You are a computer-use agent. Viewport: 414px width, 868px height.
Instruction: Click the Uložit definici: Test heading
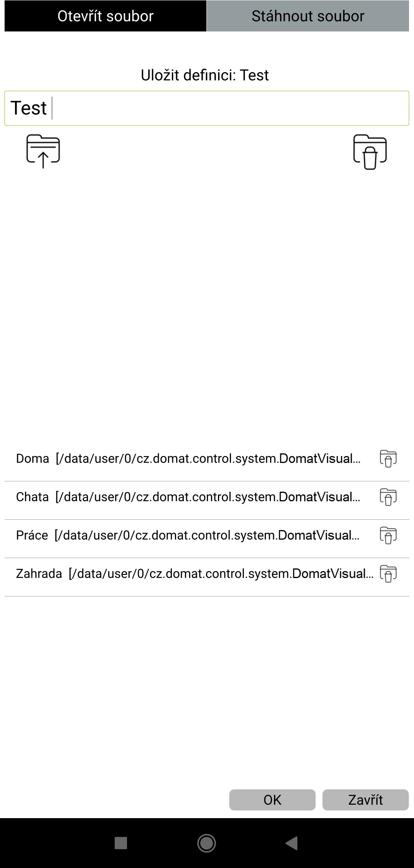(205, 75)
